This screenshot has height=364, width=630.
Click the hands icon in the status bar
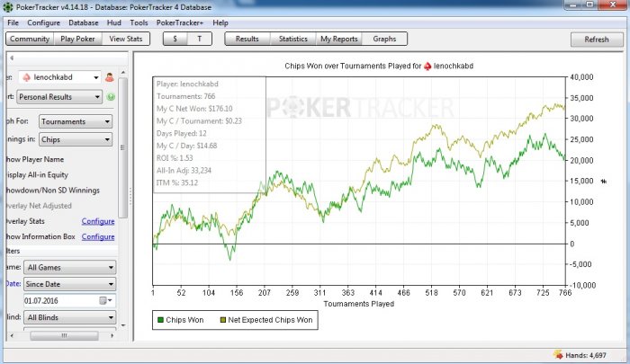pyautogui.click(x=558, y=355)
